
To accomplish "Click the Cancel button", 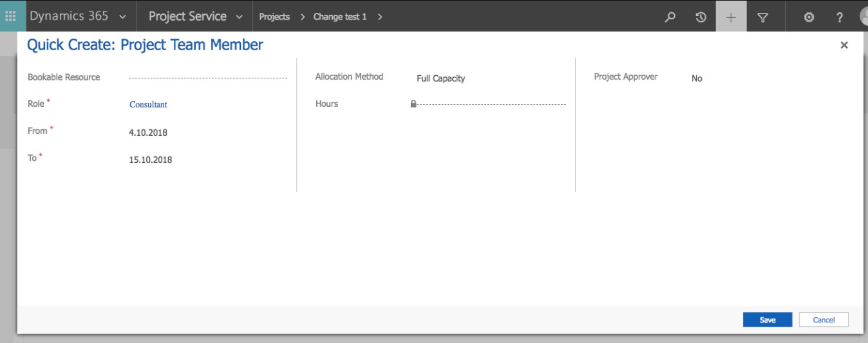I will (x=824, y=320).
